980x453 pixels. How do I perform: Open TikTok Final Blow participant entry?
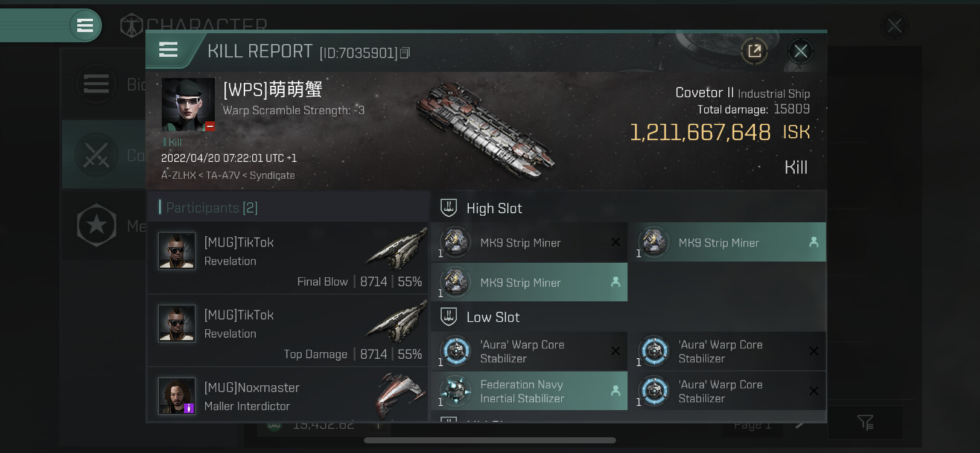pos(288,257)
